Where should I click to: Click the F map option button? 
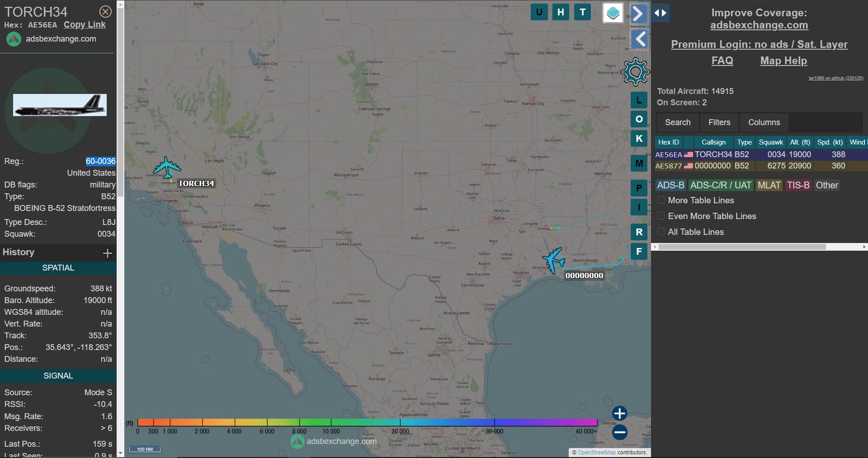(x=639, y=252)
